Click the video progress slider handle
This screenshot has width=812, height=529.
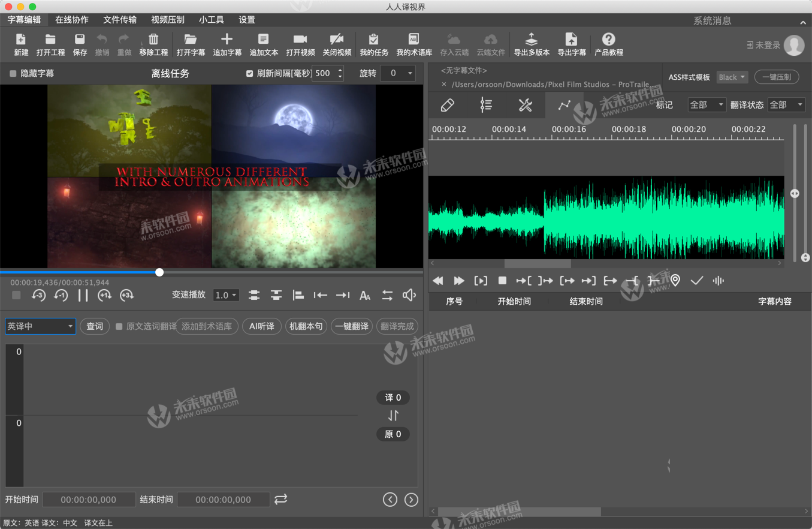click(x=159, y=272)
